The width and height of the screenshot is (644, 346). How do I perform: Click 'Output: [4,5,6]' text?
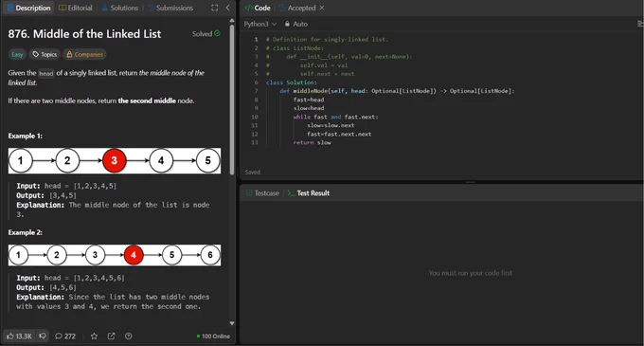(x=46, y=287)
